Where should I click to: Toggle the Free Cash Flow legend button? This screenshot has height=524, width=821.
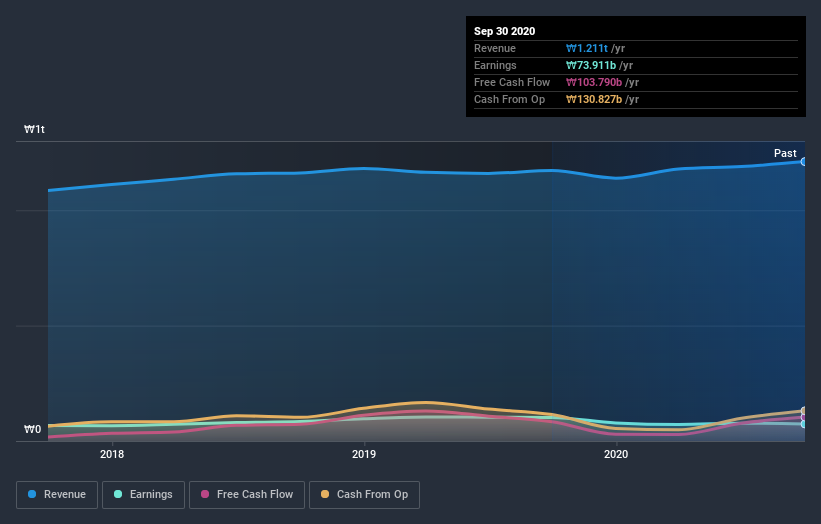[247, 495]
